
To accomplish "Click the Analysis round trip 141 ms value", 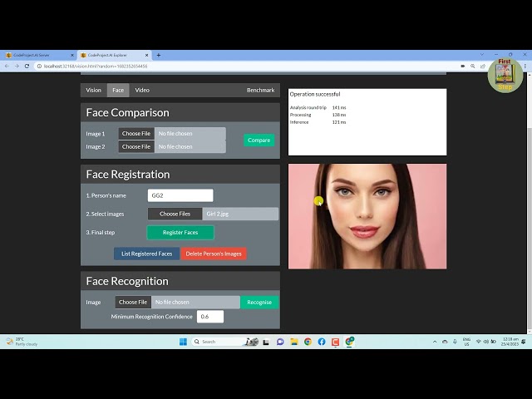I will tap(339, 107).
